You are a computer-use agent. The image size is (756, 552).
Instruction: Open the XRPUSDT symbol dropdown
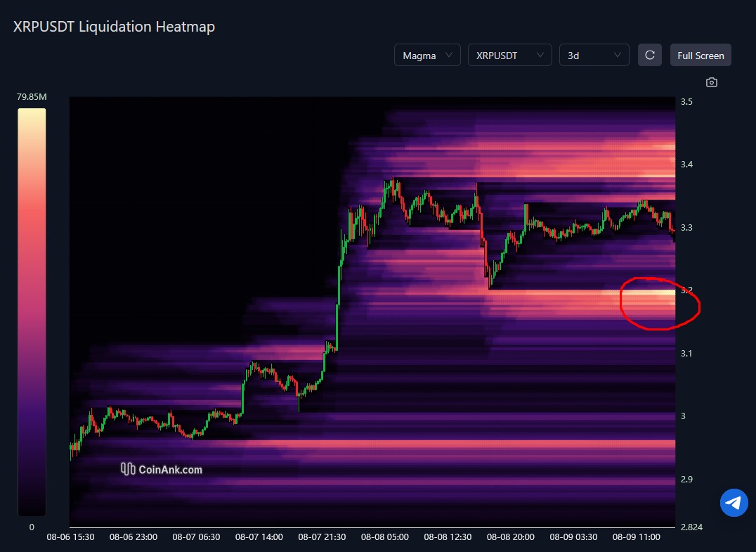509,56
